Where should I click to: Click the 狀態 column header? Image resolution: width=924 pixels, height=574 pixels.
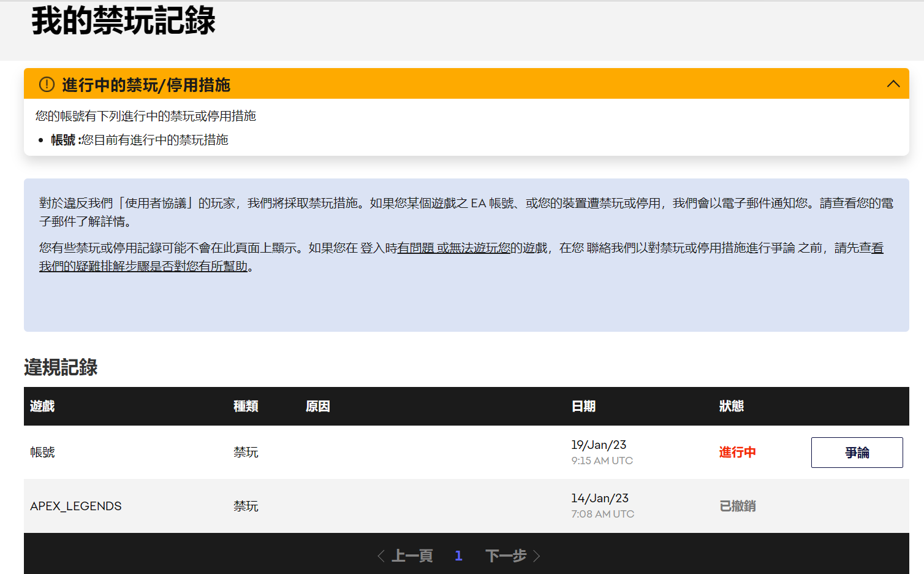pyautogui.click(x=731, y=406)
